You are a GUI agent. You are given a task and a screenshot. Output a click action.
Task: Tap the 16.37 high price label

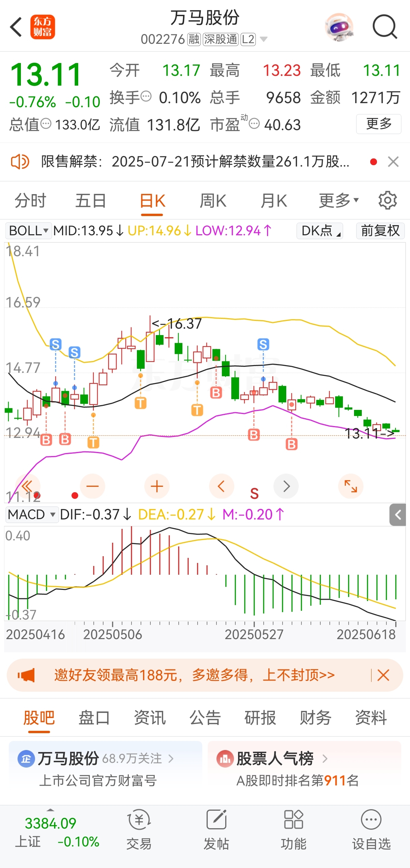pos(177,324)
